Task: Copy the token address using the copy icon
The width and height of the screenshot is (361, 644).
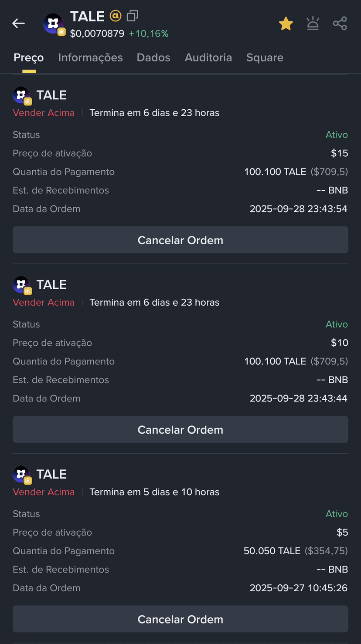Action: 132,17
